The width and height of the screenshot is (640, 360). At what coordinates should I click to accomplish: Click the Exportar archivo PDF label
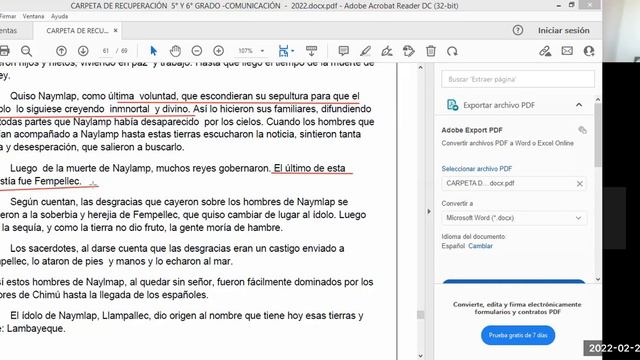click(499, 105)
